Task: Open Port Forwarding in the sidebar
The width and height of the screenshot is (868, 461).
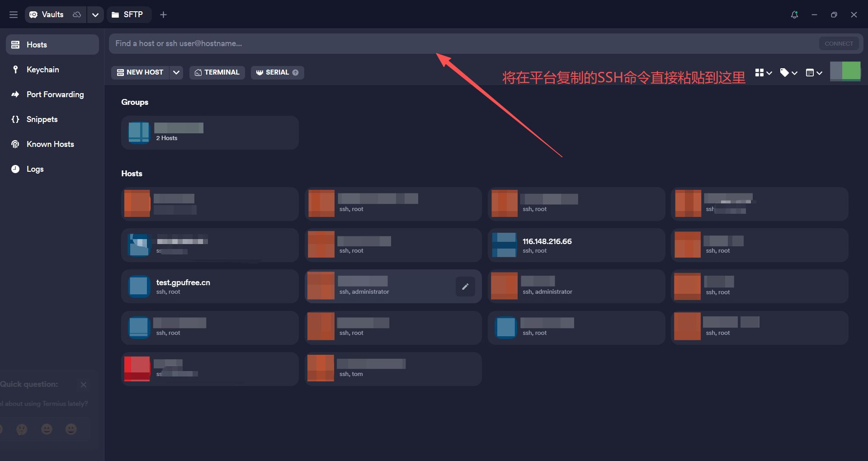Action: (55, 94)
